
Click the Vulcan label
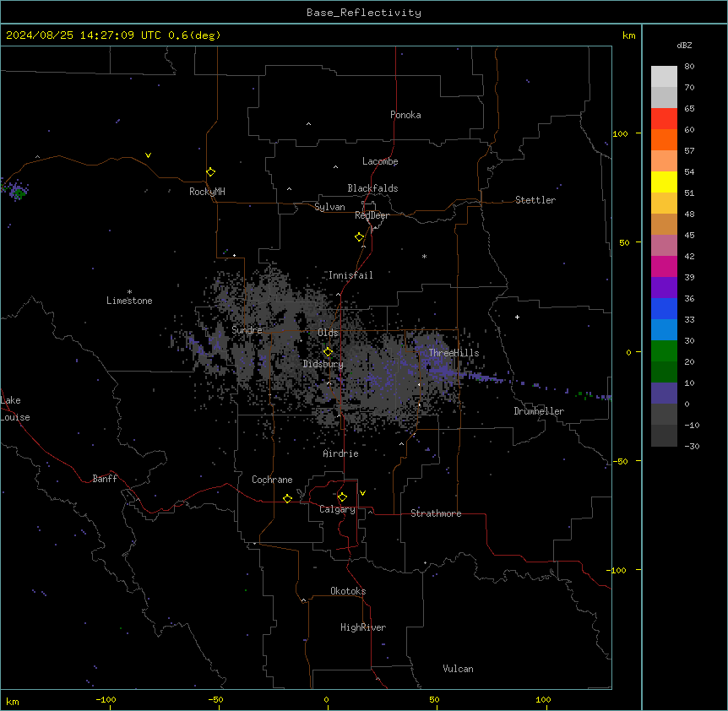click(458, 669)
